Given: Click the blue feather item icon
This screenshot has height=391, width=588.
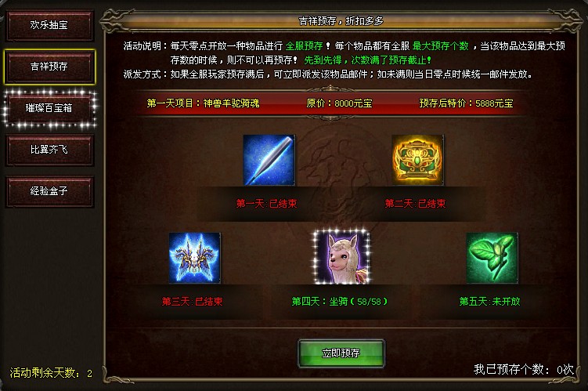Looking at the screenshot, I should click(x=269, y=160).
